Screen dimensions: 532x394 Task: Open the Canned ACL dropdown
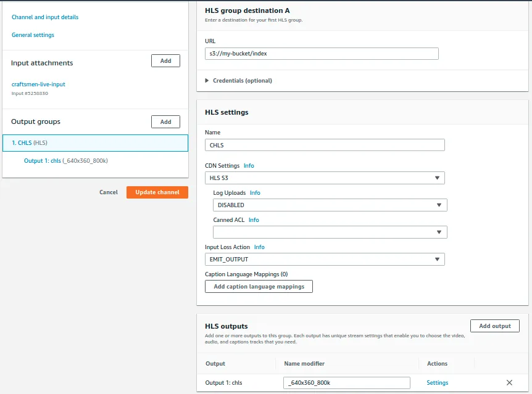(x=330, y=232)
